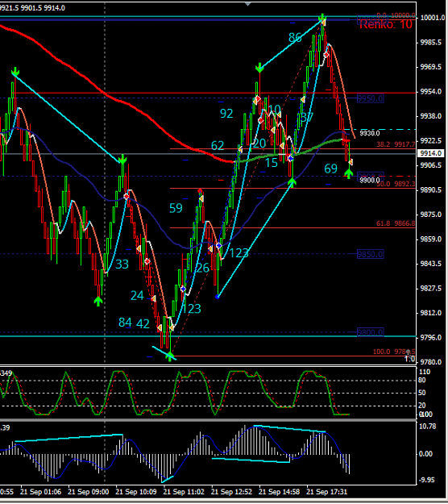Click the Renko: 10 label
The image size is (448, 504).
coord(386,24)
